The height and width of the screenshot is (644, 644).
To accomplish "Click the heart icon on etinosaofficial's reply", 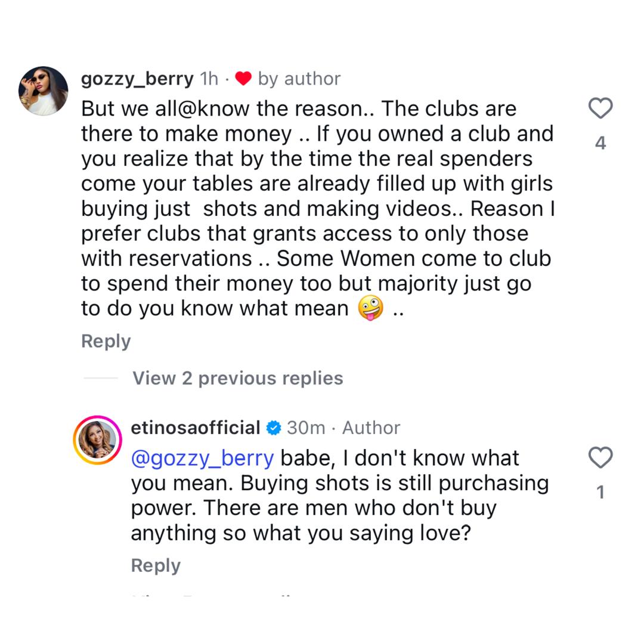I will [x=600, y=458].
